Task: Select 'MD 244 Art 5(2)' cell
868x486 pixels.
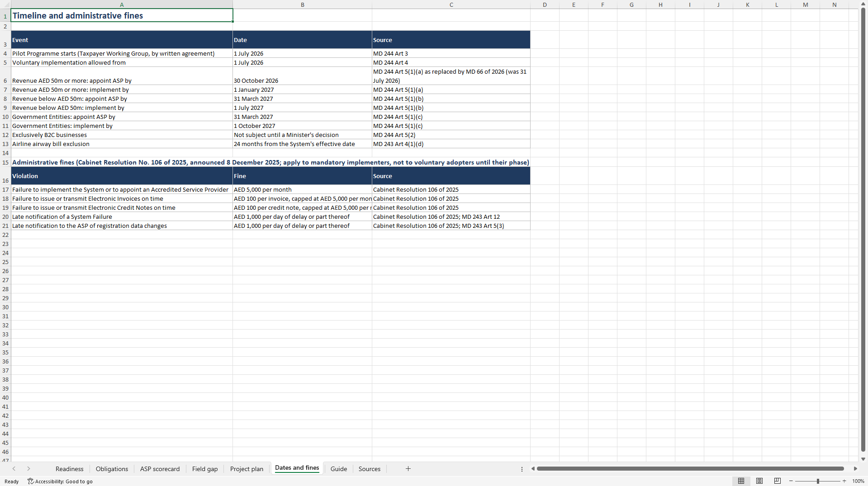Action: pyautogui.click(x=451, y=135)
